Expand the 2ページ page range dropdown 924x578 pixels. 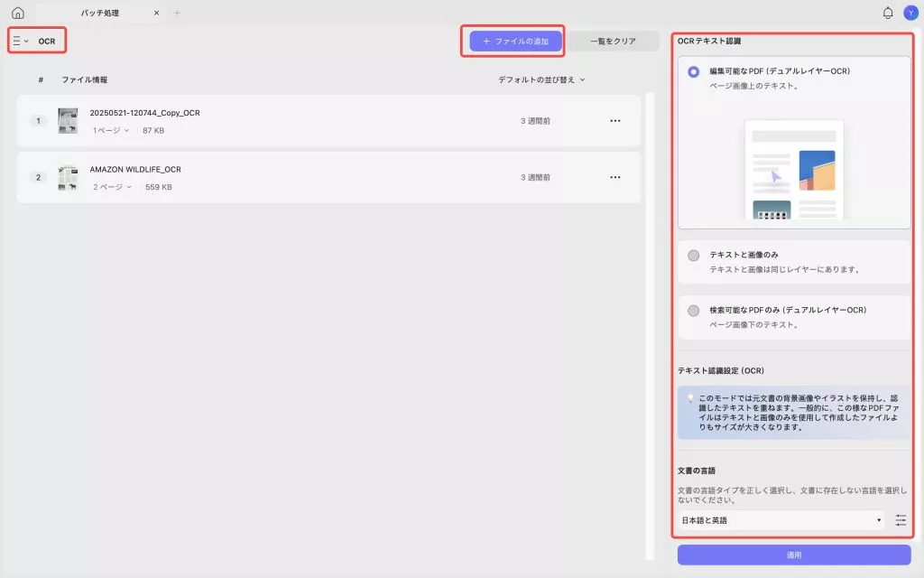coord(112,187)
